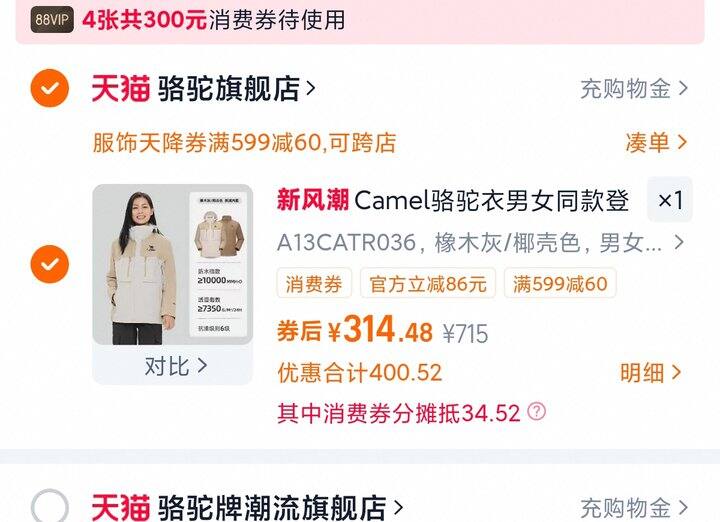Uncheck the 骆驼旗舰店 store checkbox

(x=50, y=88)
